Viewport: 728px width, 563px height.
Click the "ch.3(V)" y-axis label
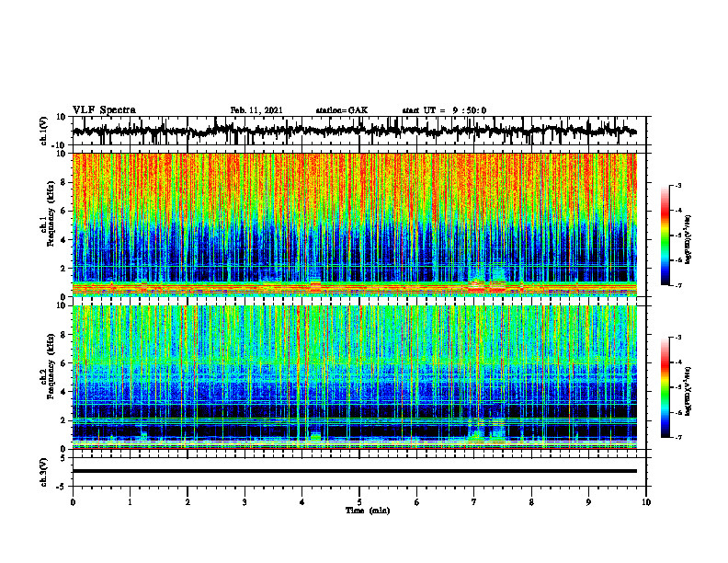click(x=44, y=472)
